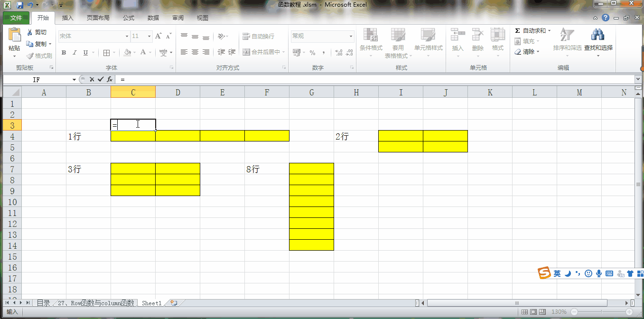Viewport: 644px width, 319px height.
Task: Open the font name dropdown showing 宋体
Action: pyautogui.click(x=126, y=36)
